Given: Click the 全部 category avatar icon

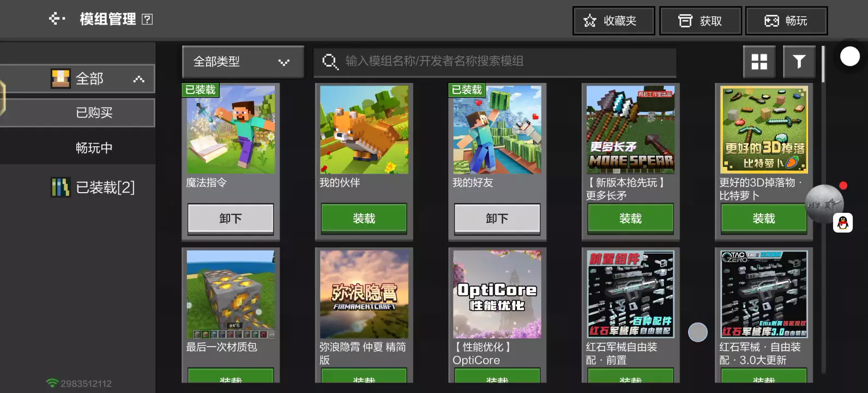Looking at the screenshot, I should [61, 79].
